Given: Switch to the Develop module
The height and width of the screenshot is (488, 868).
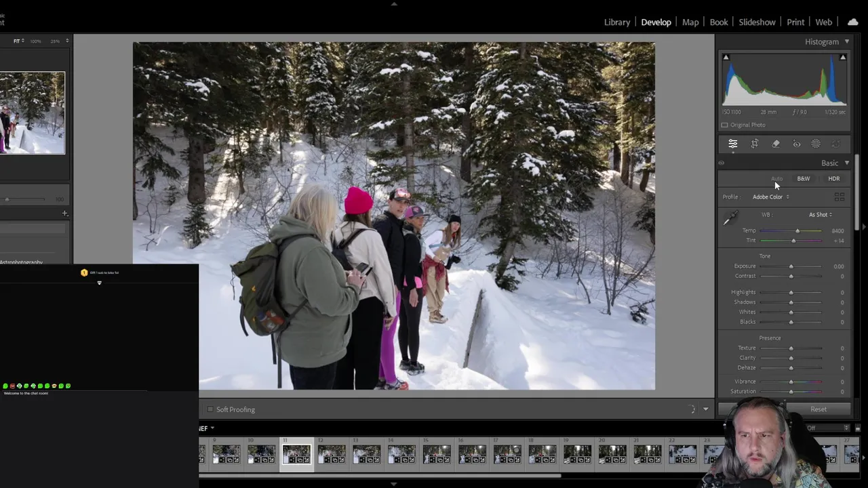Looking at the screenshot, I should click(x=656, y=22).
